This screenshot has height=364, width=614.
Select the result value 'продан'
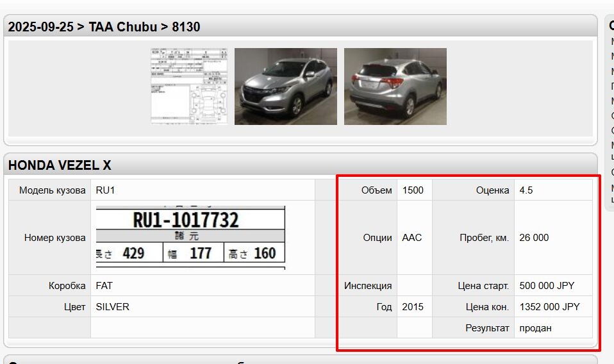(536, 328)
